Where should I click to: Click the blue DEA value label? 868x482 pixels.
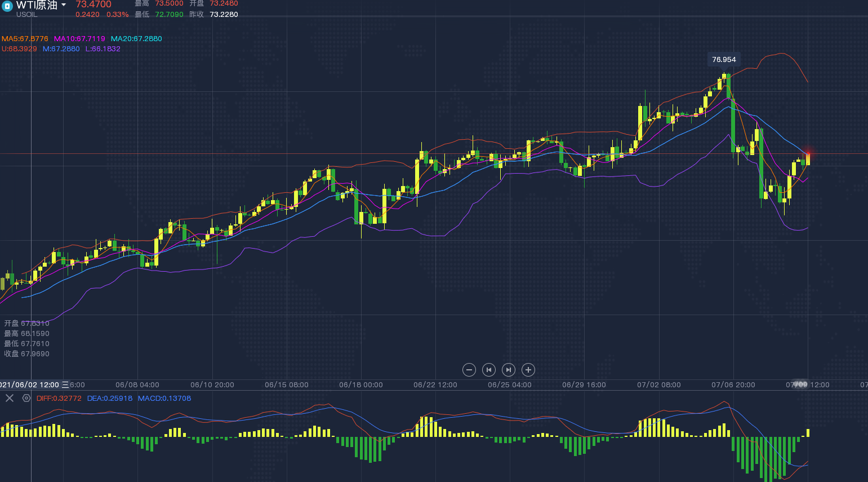click(110, 398)
